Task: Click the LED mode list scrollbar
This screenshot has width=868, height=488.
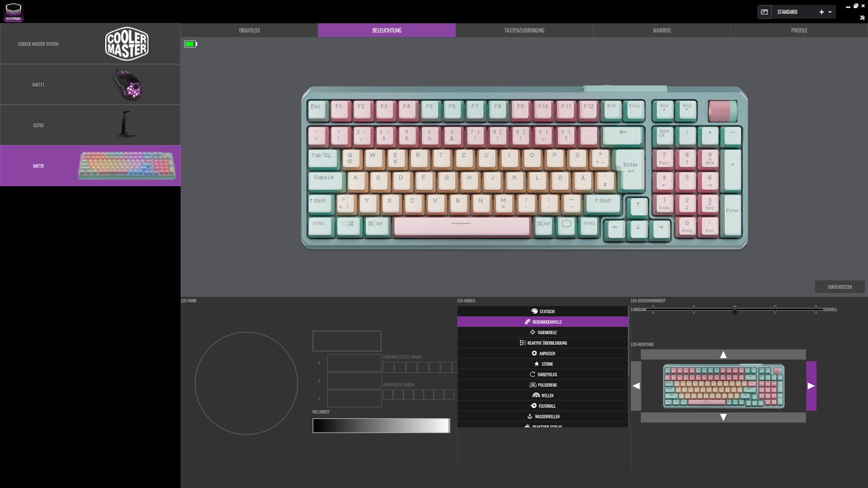Action: point(629,341)
